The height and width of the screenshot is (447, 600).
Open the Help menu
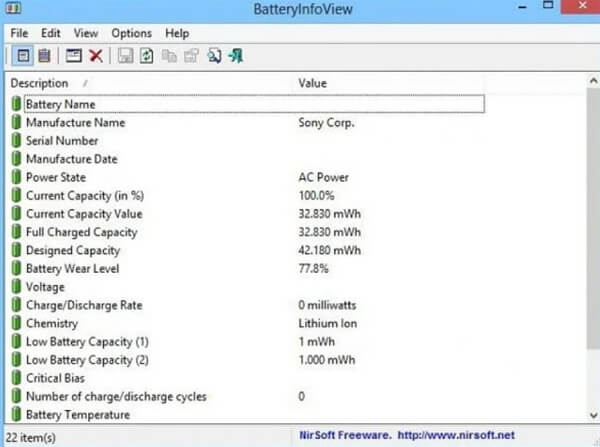[177, 33]
